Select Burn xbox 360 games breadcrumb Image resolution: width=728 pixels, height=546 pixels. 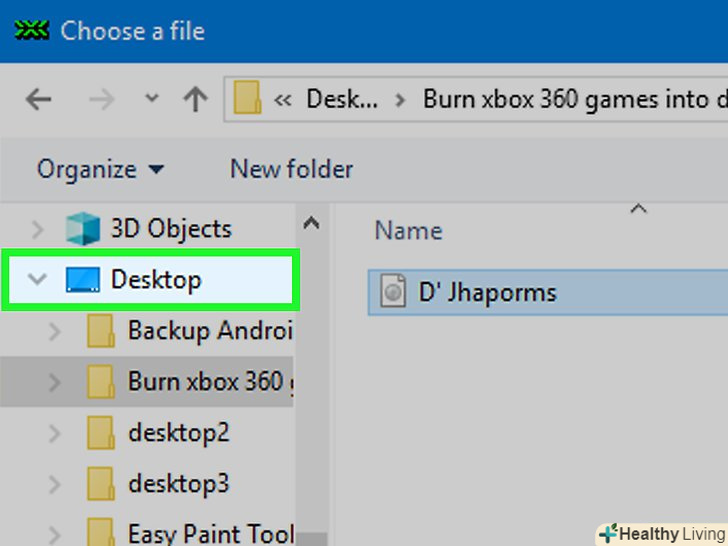575,99
